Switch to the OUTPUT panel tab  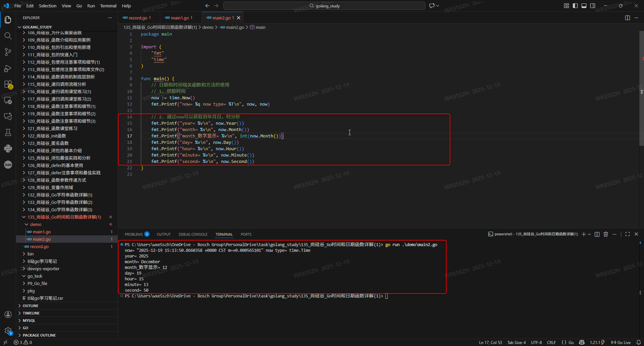[164, 234]
